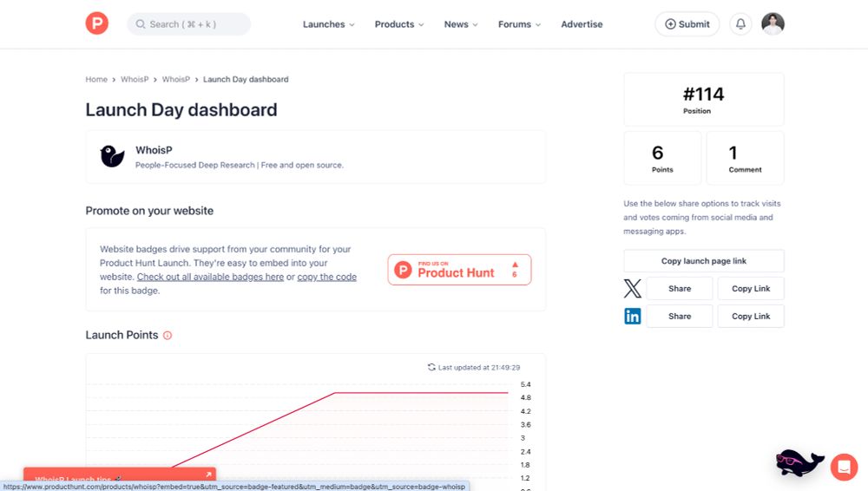Click the refresh icon beside Last updated
Screen dimensions: 868x491
click(x=431, y=367)
